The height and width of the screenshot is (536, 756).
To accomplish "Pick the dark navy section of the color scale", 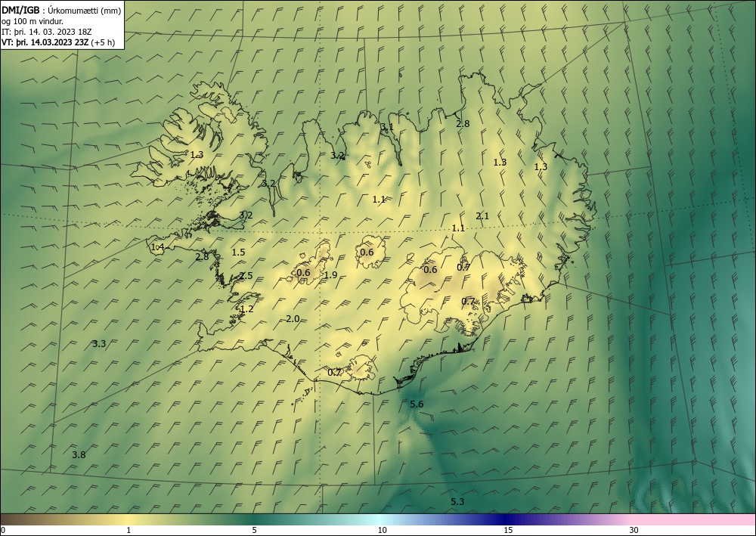I will point(507,519).
